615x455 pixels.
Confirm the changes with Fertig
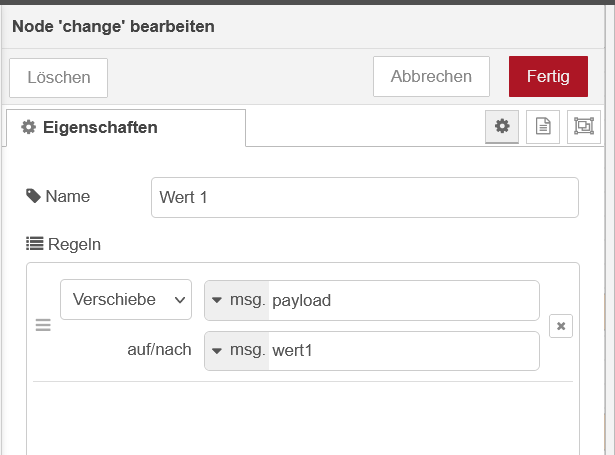pos(548,76)
